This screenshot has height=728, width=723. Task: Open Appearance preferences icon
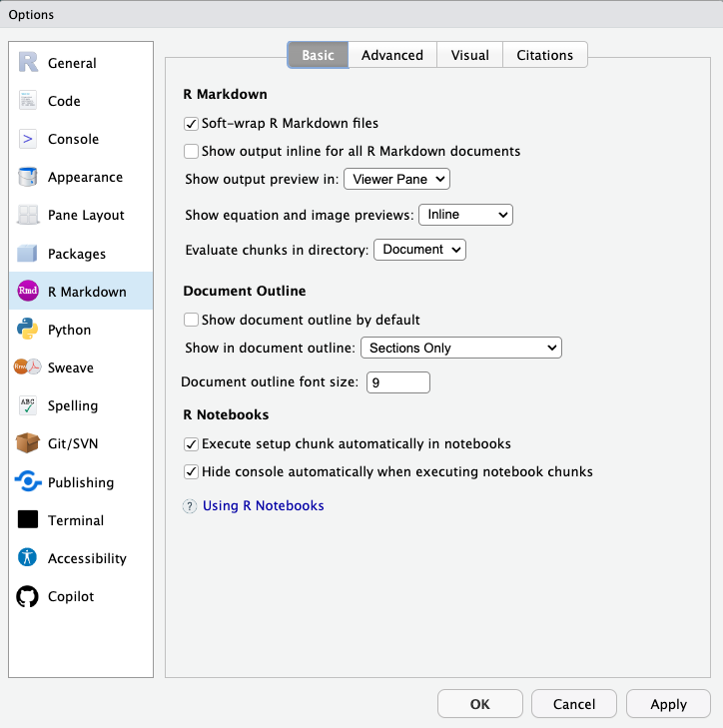click(28, 177)
